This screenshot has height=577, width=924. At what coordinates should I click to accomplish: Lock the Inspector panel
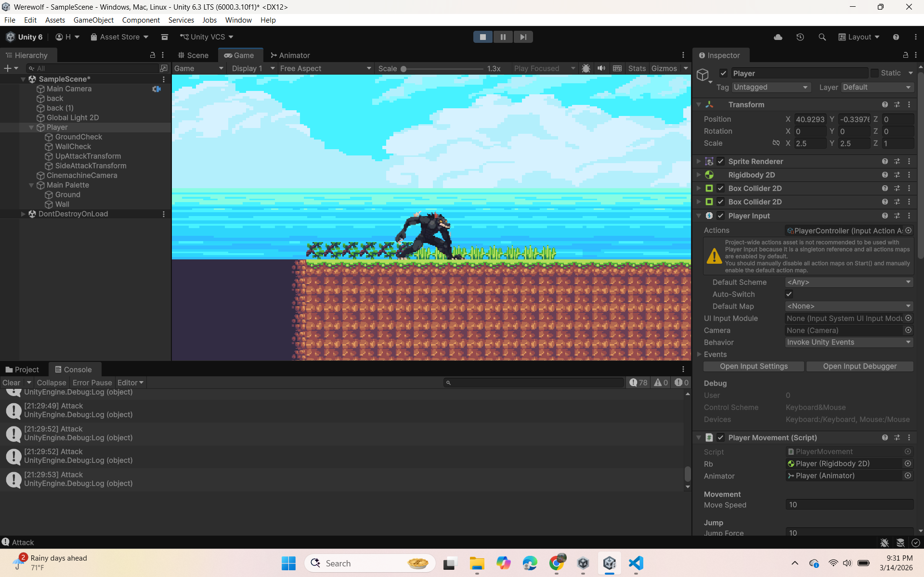(x=905, y=55)
